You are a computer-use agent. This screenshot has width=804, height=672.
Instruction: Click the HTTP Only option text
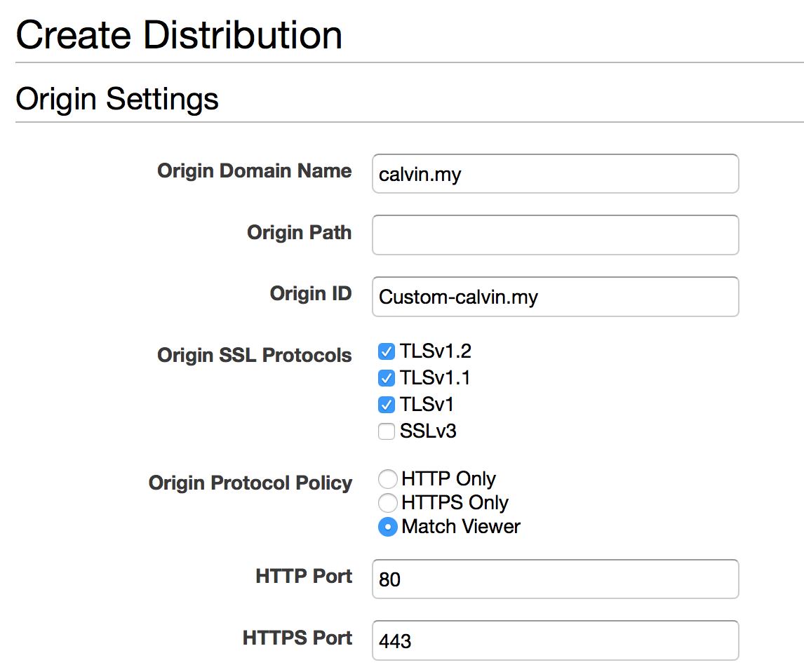coord(449,479)
